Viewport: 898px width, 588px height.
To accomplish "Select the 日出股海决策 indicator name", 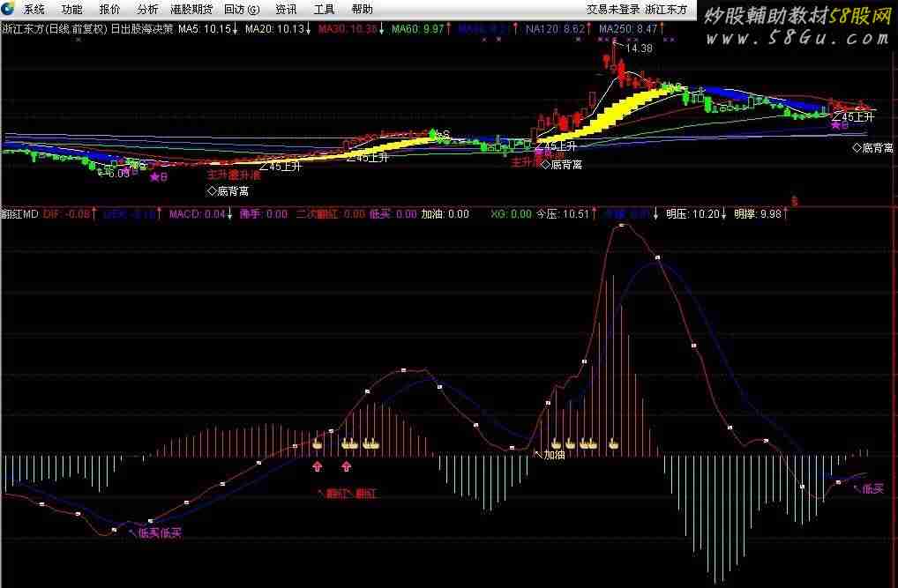I will (x=141, y=28).
